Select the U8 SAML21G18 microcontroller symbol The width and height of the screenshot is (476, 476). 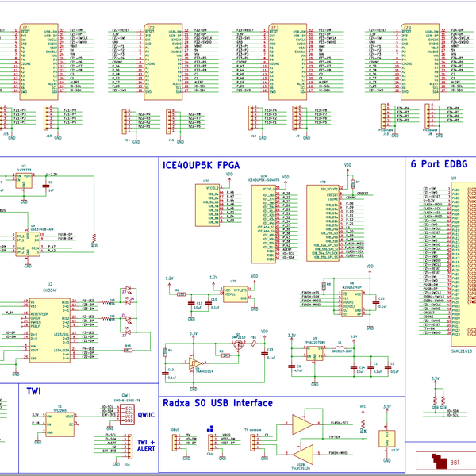pyautogui.click(x=463, y=264)
